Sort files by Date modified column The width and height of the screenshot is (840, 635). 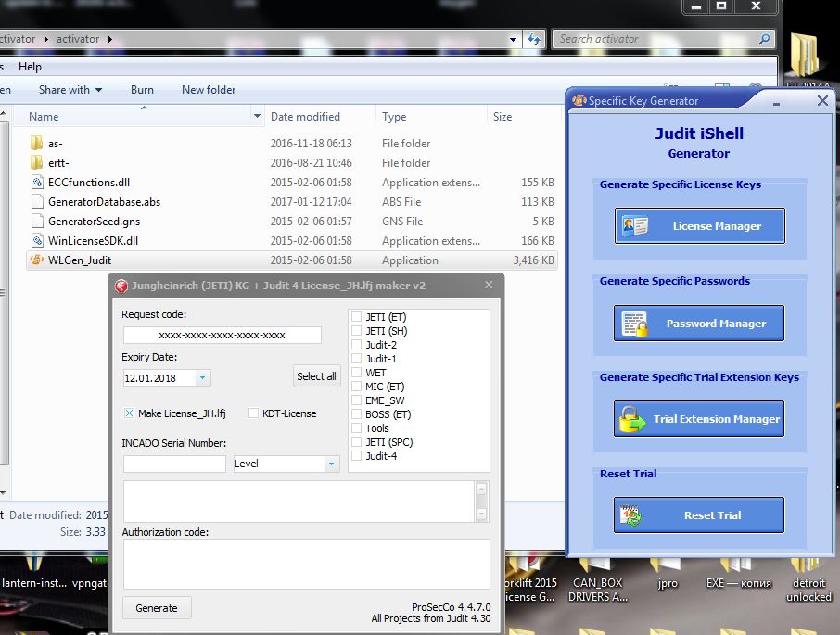(305, 116)
